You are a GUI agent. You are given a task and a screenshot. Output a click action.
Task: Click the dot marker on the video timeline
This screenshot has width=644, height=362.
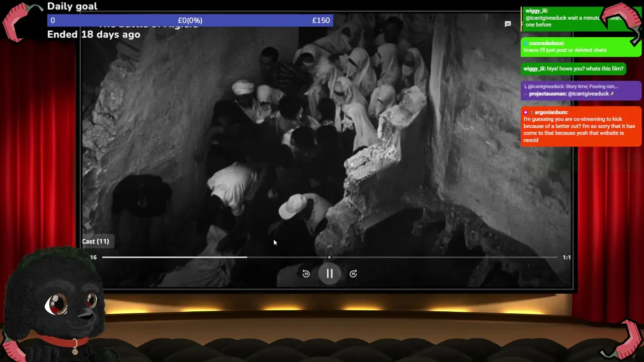330,257
